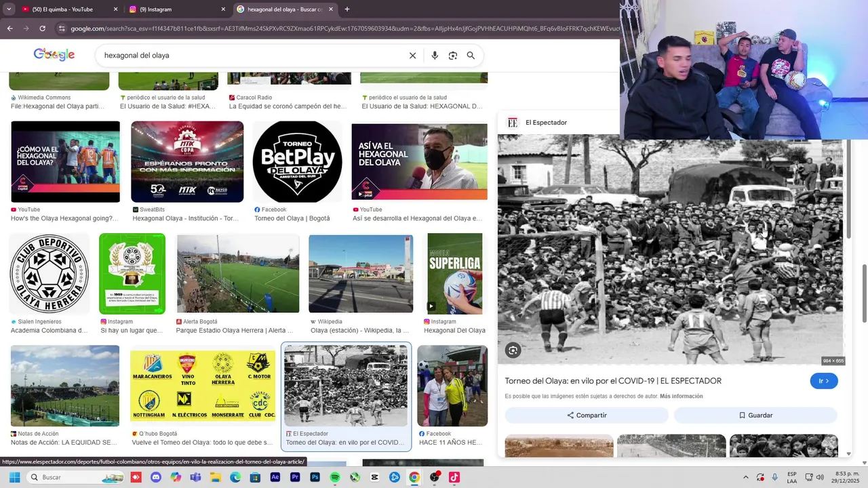868x488 pixels.
Task: Click the preview panel scrollbar
Action: [x=848, y=189]
